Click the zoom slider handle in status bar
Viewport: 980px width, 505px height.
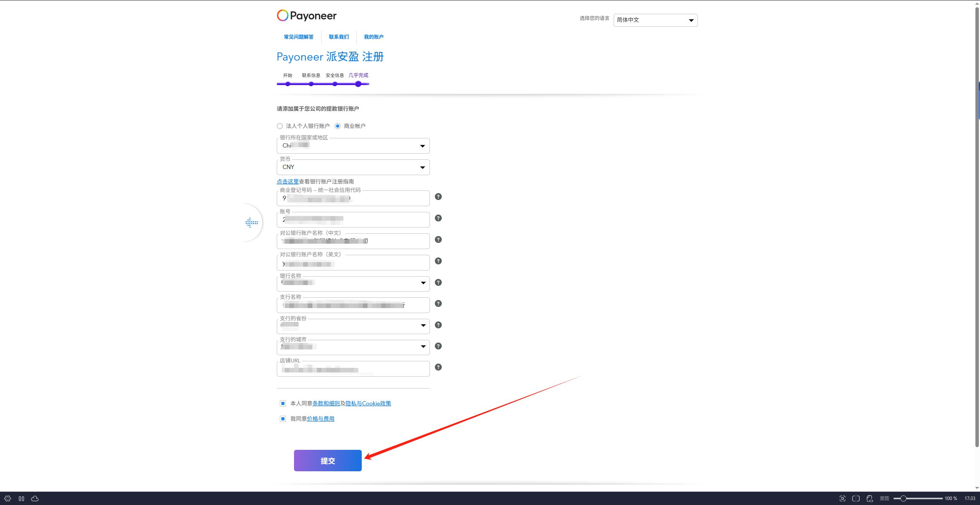tap(903, 498)
